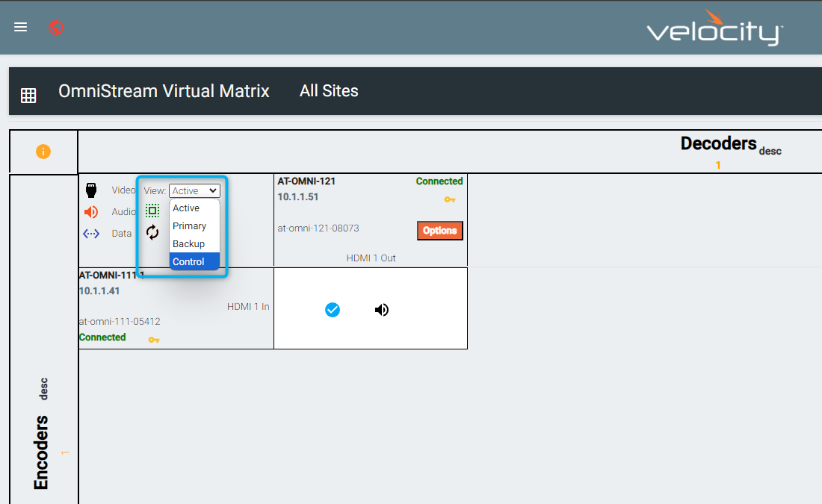Click the HDMI video connector icon
This screenshot has width=822, height=504.
click(91, 190)
